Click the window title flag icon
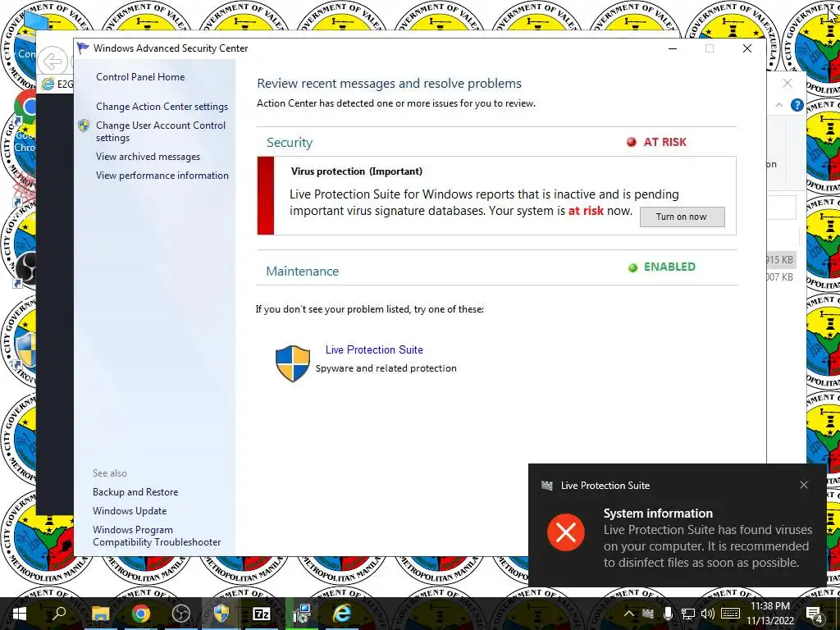Screen dimensions: 840x630 [83, 48]
